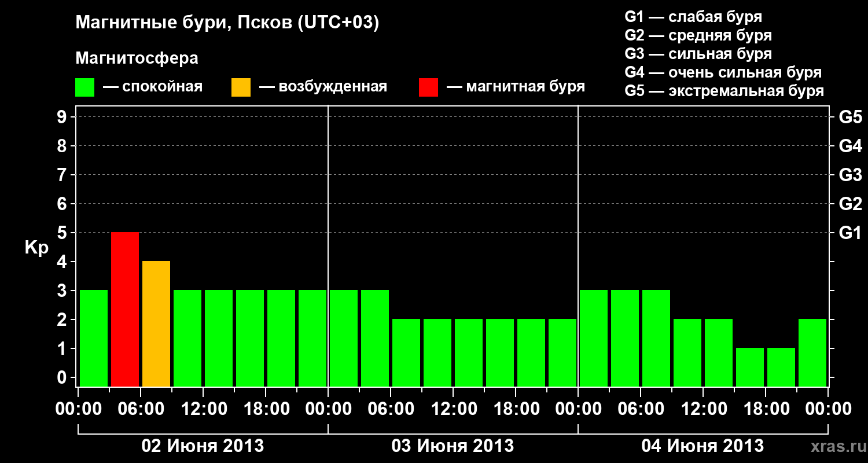
Task: Click the G1 — слабая буря line
Action: tap(693, 17)
